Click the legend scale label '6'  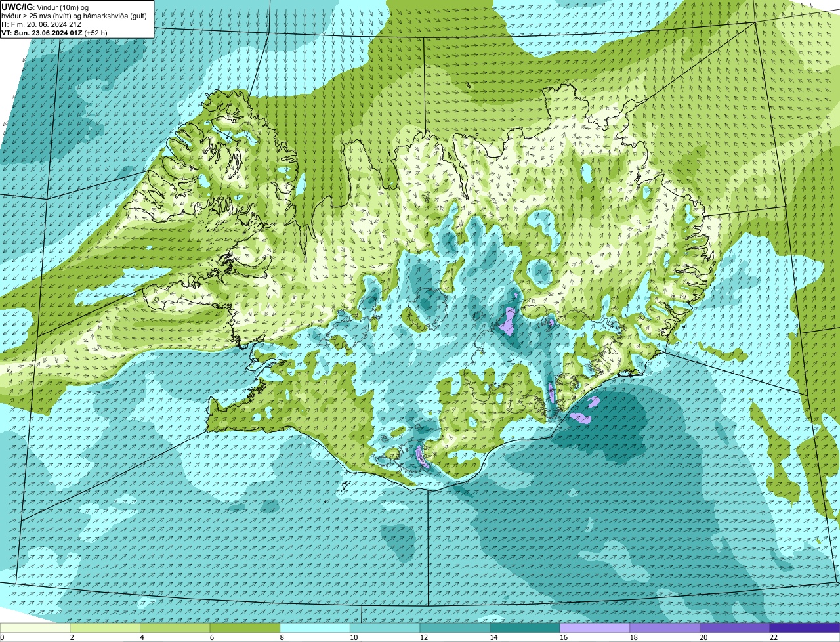212,637
